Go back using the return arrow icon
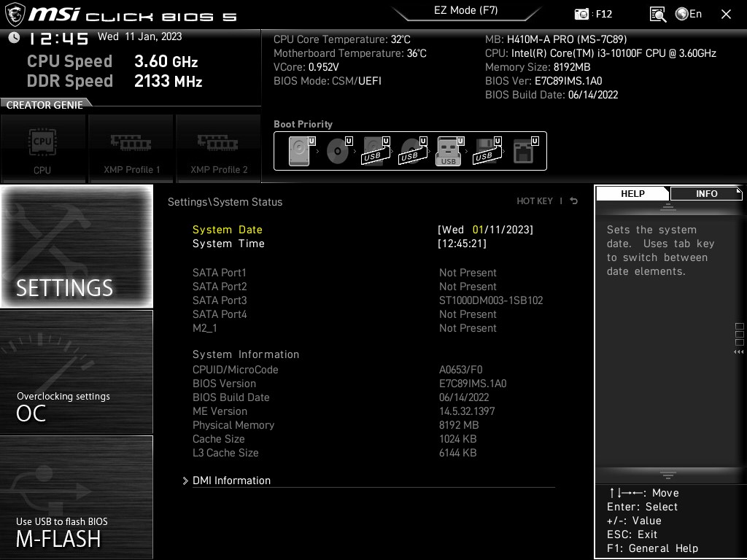The height and width of the screenshot is (560, 747). 573,201
